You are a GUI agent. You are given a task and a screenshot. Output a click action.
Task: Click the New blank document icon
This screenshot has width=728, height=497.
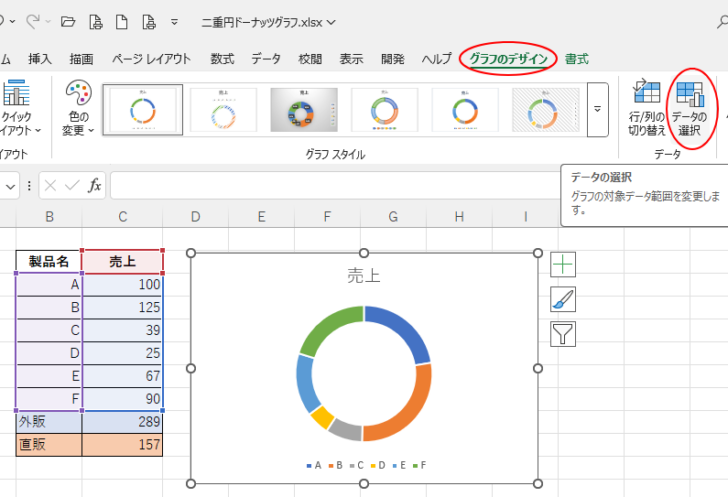click(122, 22)
